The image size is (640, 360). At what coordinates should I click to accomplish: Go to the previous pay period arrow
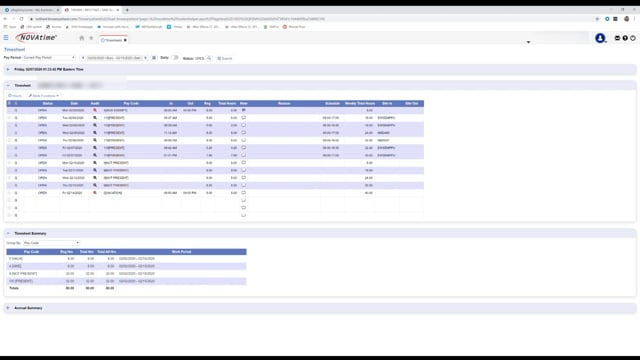83,58
